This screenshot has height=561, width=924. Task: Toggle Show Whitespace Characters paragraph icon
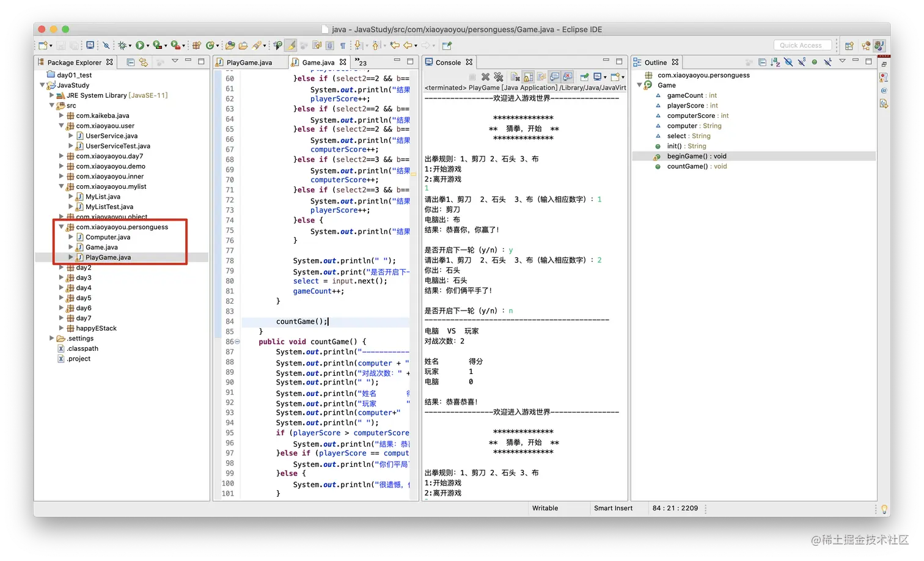click(x=343, y=45)
